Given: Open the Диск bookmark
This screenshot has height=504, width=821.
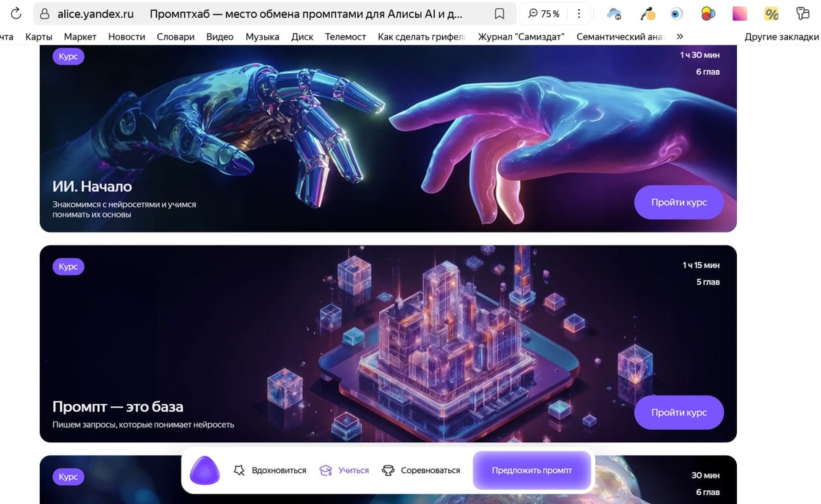Looking at the screenshot, I should coord(302,37).
